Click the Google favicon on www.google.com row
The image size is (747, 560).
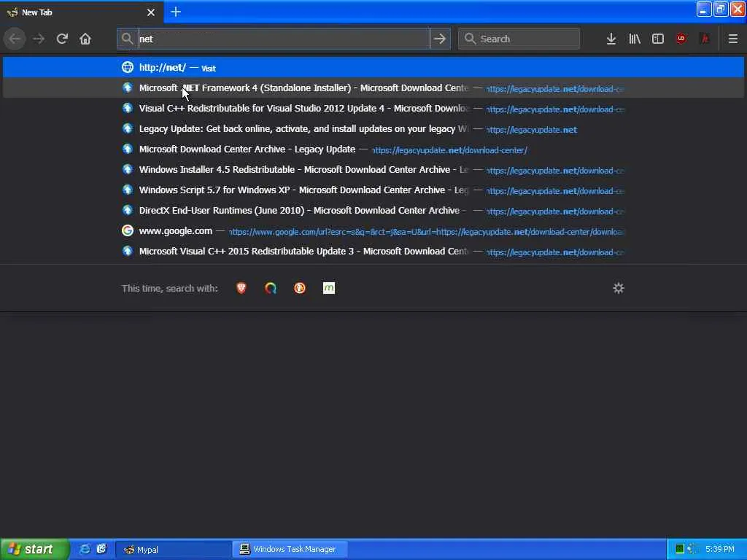(x=128, y=230)
